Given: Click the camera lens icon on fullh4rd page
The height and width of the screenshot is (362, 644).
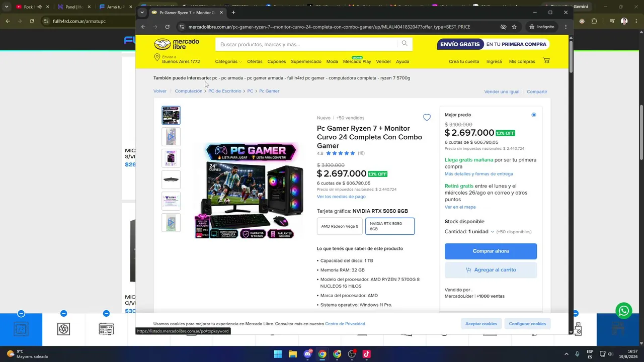Looking at the screenshot, I should (63, 329).
